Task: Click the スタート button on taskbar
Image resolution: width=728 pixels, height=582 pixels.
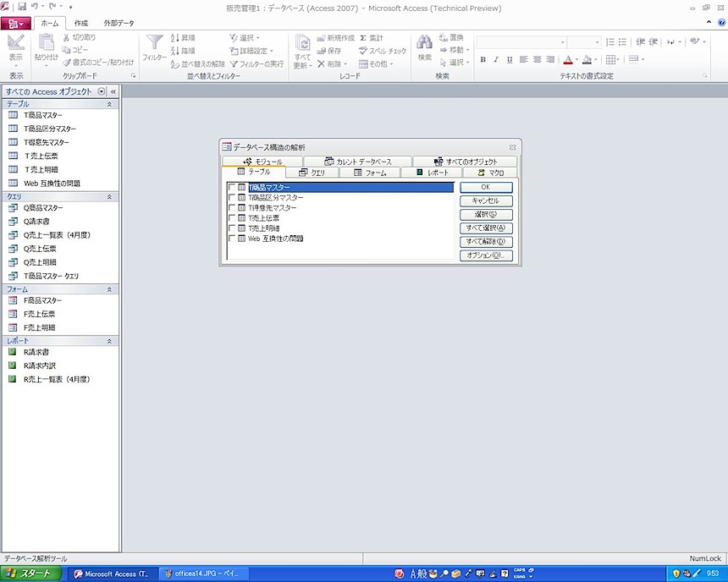Action: click(x=30, y=574)
